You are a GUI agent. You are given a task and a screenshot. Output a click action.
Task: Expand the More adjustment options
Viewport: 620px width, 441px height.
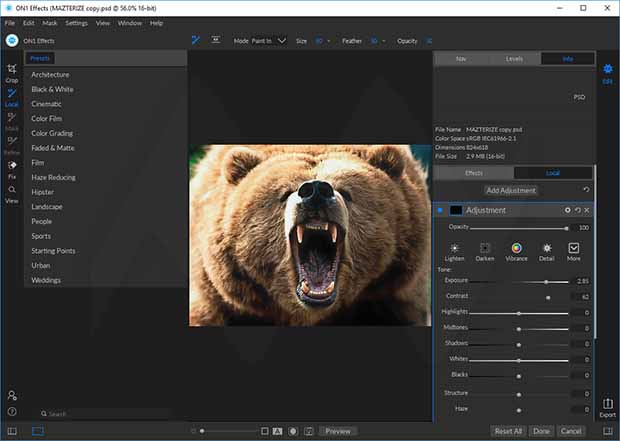pos(574,250)
